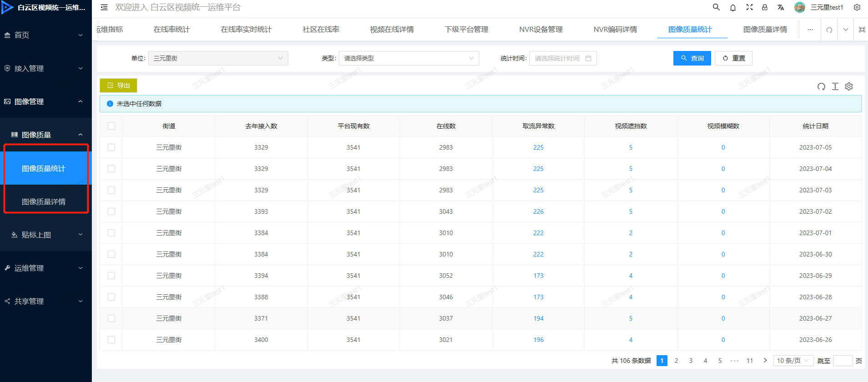This screenshot has width=868, height=382.
Task: Click the 统计日期 column header
Action: (816, 126)
